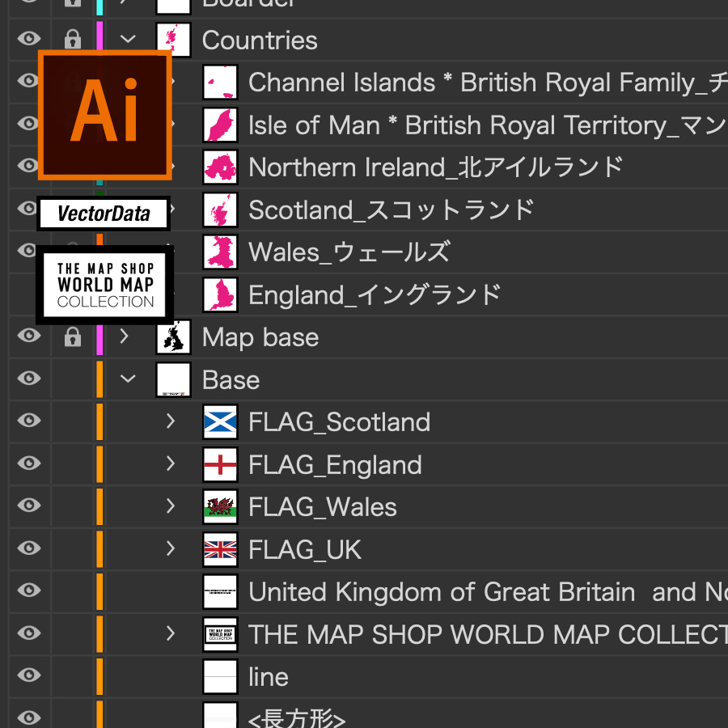Click the FLAG_Scotland saltire thumbnail
728x728 pixels.
tap(220, 422)
